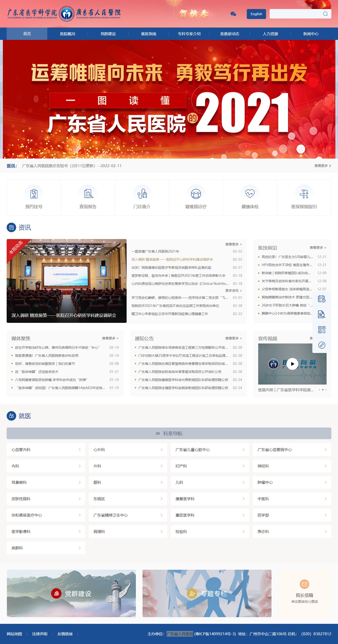Open the 新闻中心 navigation menu

click(x=310, y=34)
